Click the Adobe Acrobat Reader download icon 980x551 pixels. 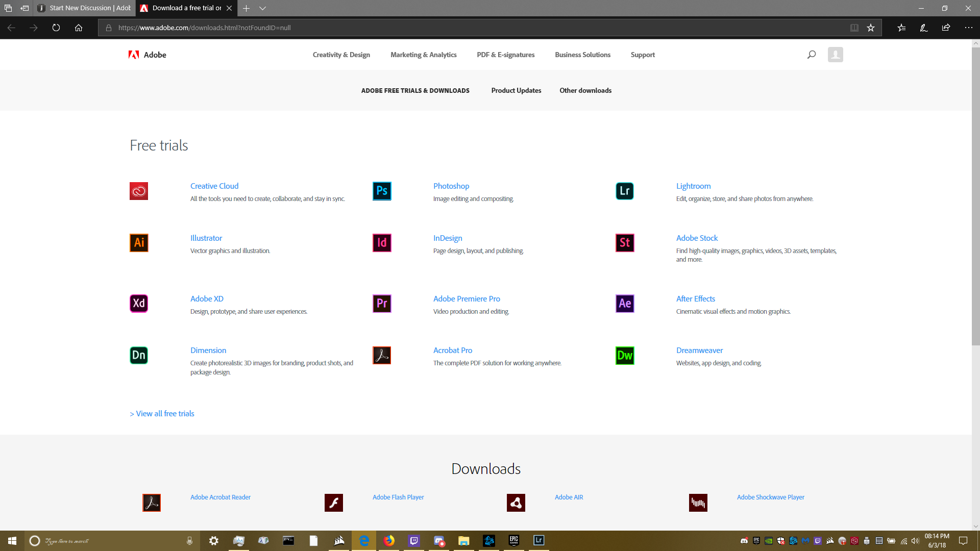(x=152, y=503)
